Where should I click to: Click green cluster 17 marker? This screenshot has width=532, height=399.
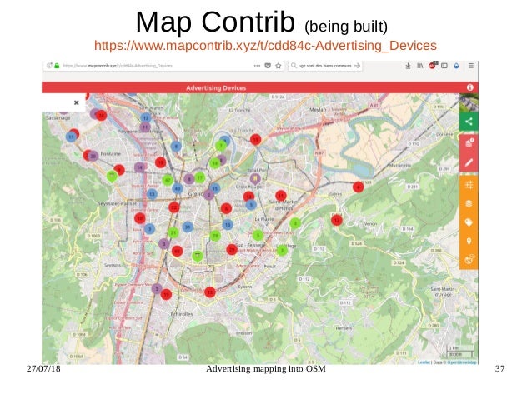(x=200, y=177)
